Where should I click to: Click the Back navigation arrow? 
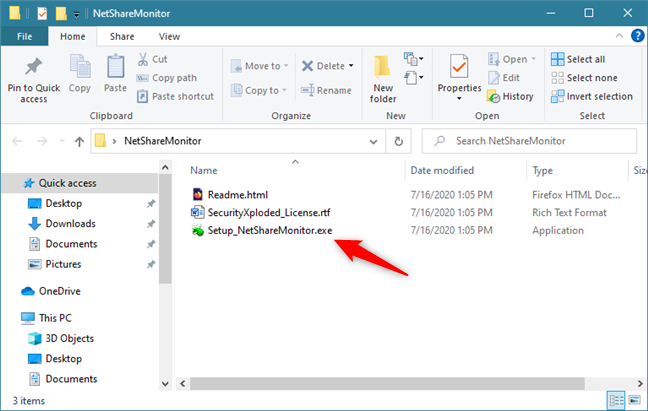coord(17,141)
